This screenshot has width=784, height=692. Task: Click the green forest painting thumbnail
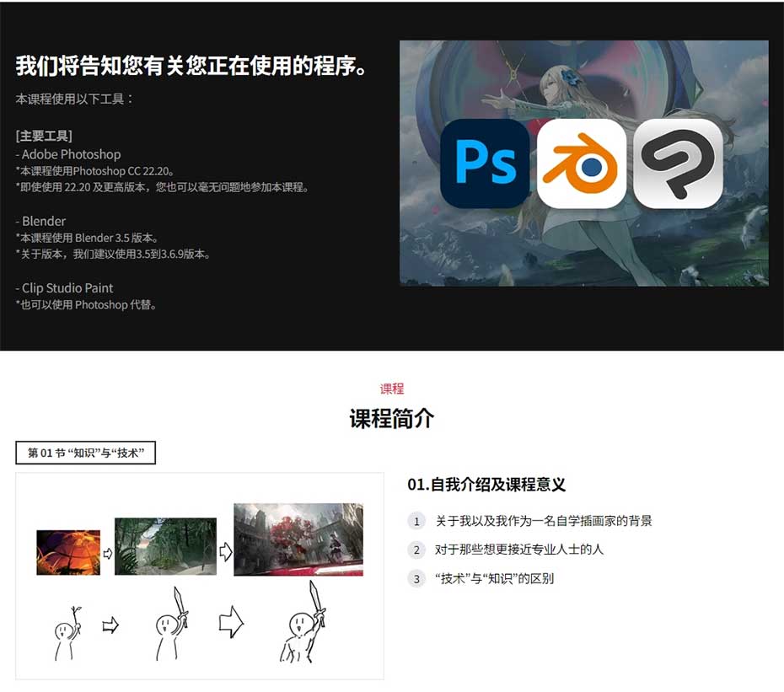pos(165,546)
